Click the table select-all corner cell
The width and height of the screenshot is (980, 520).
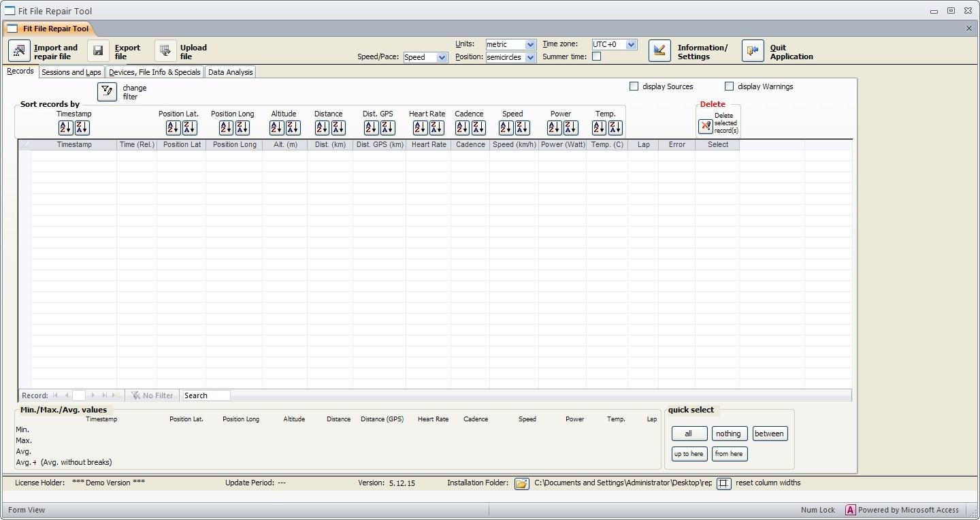coord(24,145)
